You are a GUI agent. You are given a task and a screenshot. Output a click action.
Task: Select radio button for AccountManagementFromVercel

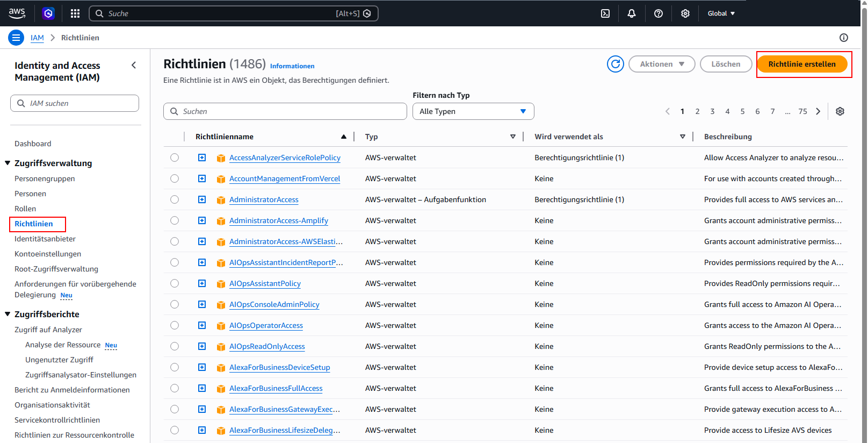pos(175,178)
